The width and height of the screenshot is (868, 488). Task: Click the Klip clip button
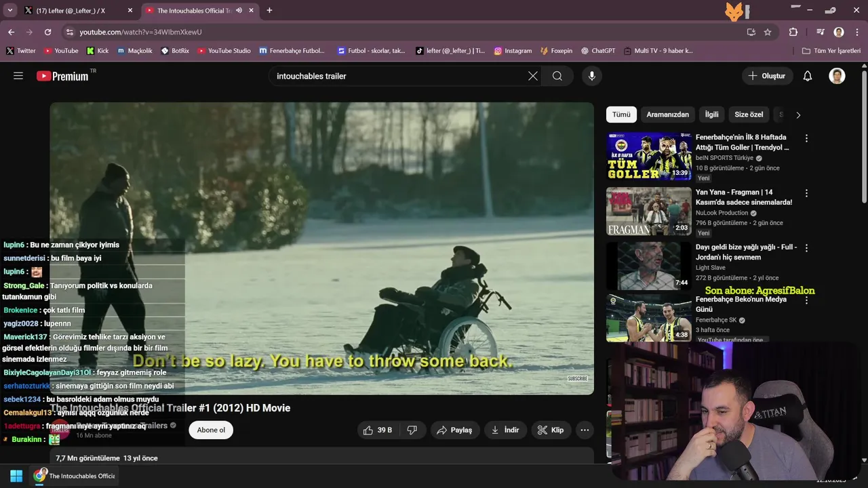click(551, 430)
